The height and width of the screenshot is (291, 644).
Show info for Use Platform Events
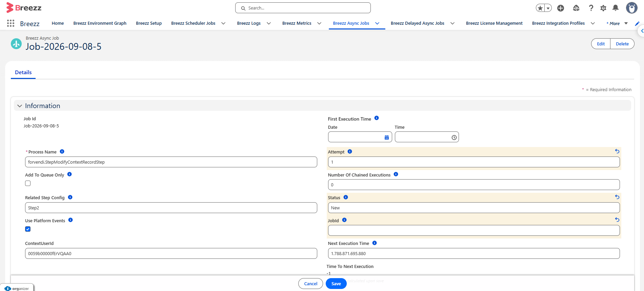click(71, 220)
